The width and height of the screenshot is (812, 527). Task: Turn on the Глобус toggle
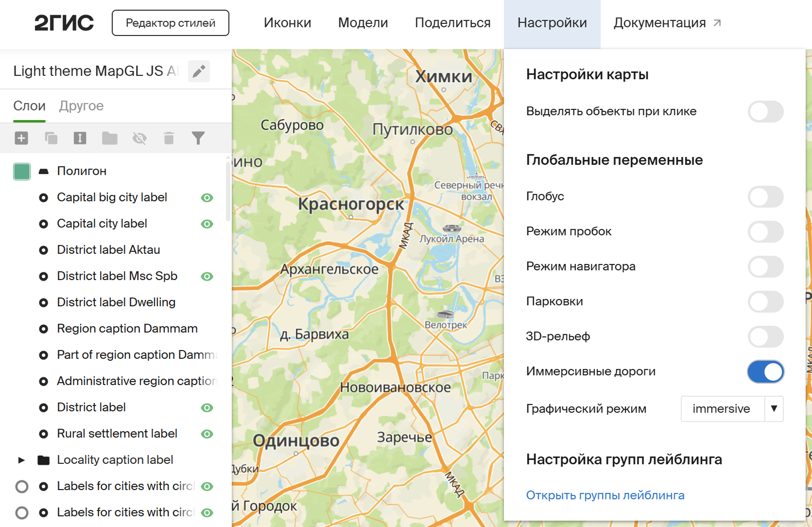(x=765, y=197)
